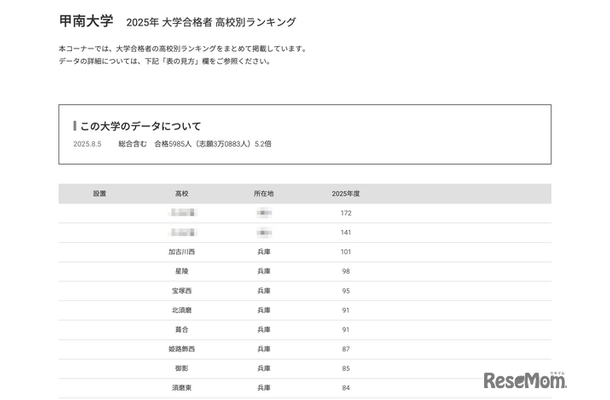This screenshot has width=610, height=400.
Task: Click the 2025年度 column header
Action: [x=346, y=193]
